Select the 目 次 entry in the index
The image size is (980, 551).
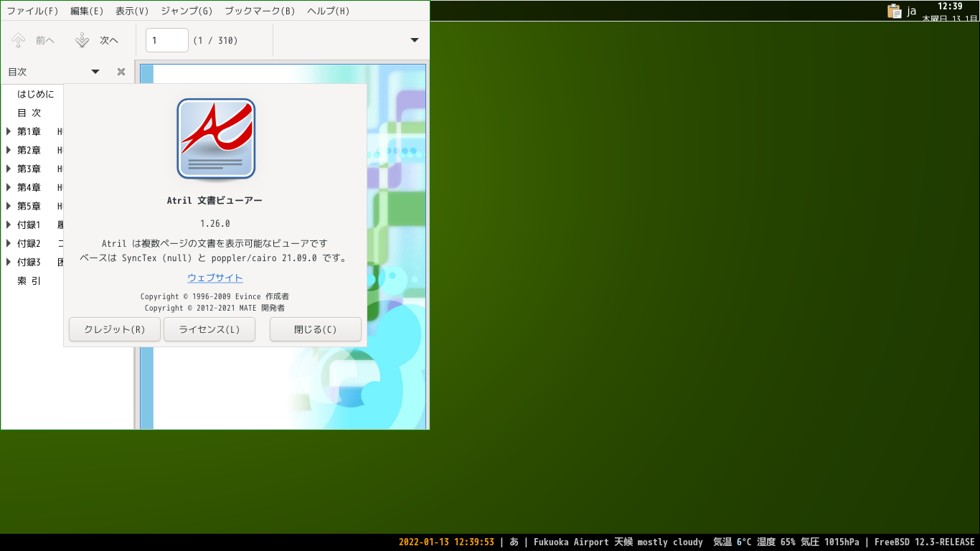(x=29, y=113)
